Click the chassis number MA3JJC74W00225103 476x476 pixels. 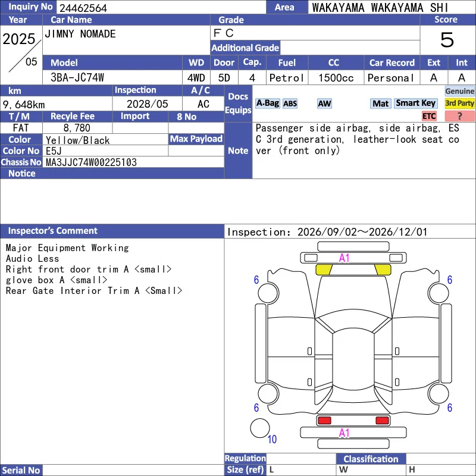(x=91, y=162)
